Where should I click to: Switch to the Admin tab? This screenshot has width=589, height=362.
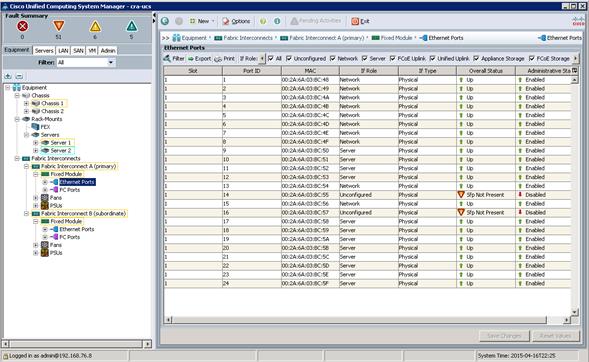pyautogui.click(x=108, y=50)
